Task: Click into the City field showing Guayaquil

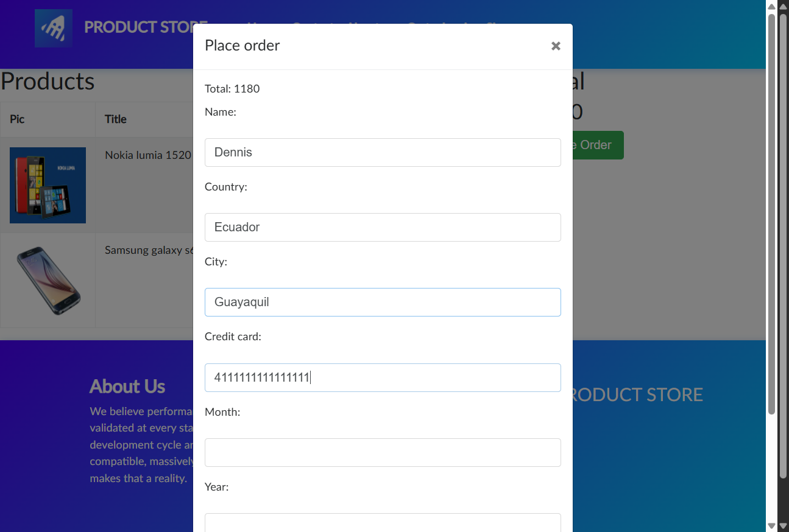Action: point(383,302)
